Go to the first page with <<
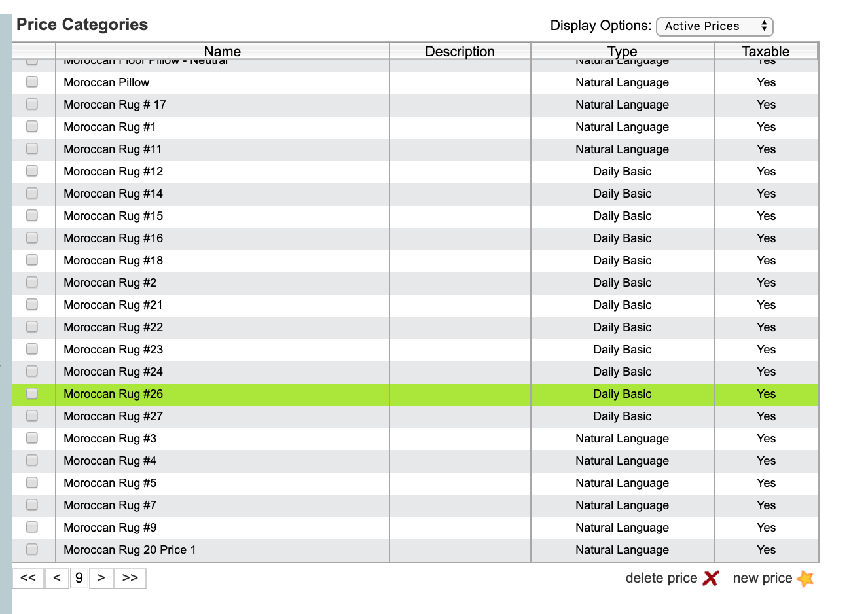The image size is (868, 614). tap(28, 578)
